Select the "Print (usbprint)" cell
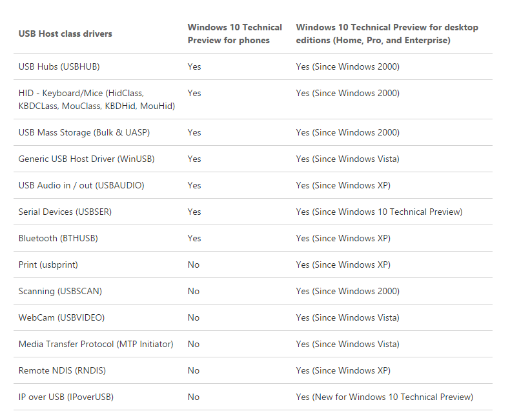This screenshot has width=510, height=420. click(48, 265)
